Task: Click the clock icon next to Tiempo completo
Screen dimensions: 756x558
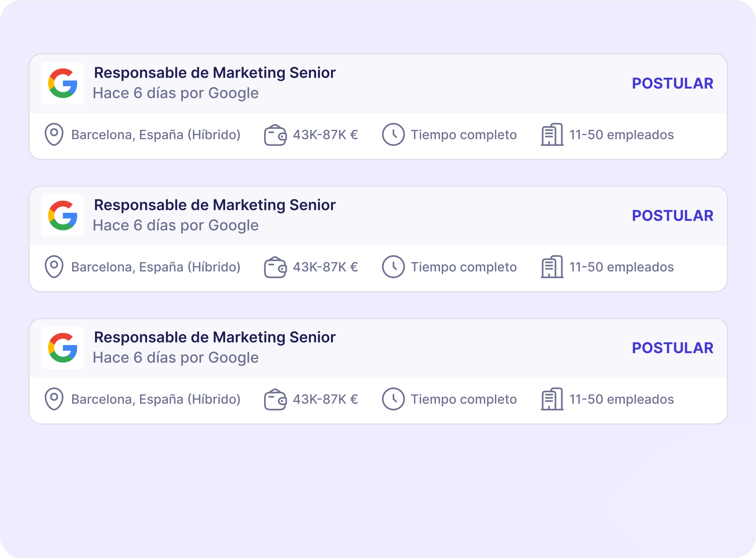Action: pyautogui.click(x=393, y=135)
